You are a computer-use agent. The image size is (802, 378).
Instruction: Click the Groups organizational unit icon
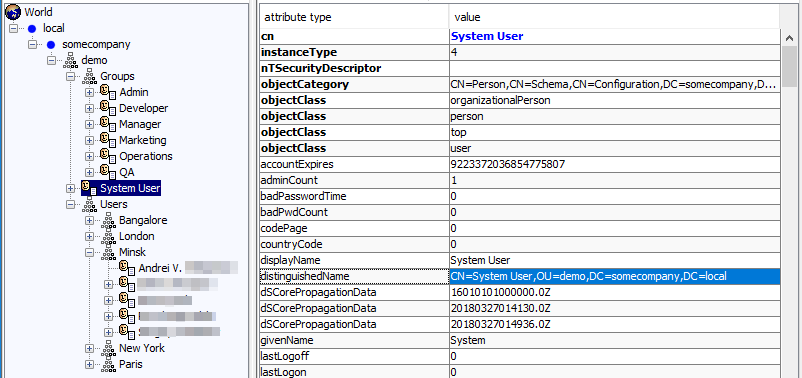point(89,76)
